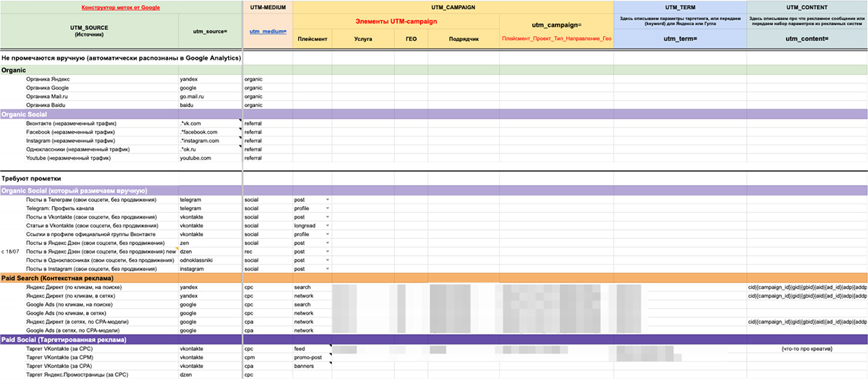Open placement dropdown for Посты в Телеграм row
868x379 pixels.
point(327,200)
